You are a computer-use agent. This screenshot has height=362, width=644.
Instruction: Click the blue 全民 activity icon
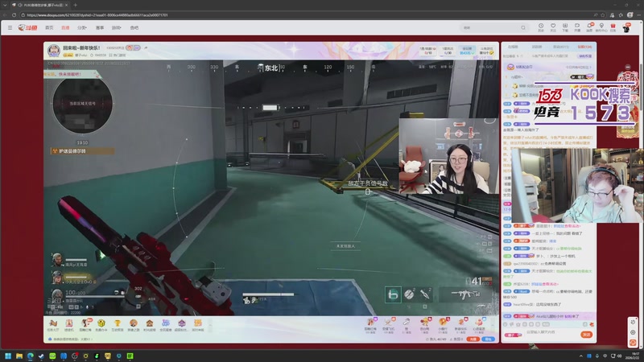[x=166, y=325]
